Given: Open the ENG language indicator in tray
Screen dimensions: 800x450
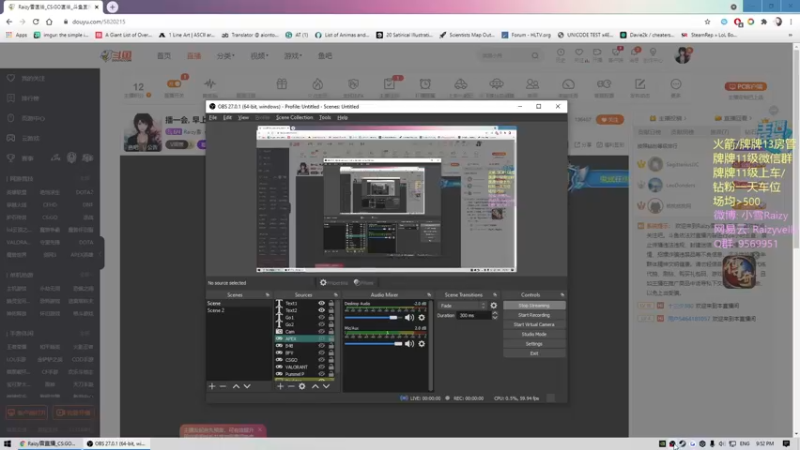Looking at the screenshot, I should tap(744, 444).
